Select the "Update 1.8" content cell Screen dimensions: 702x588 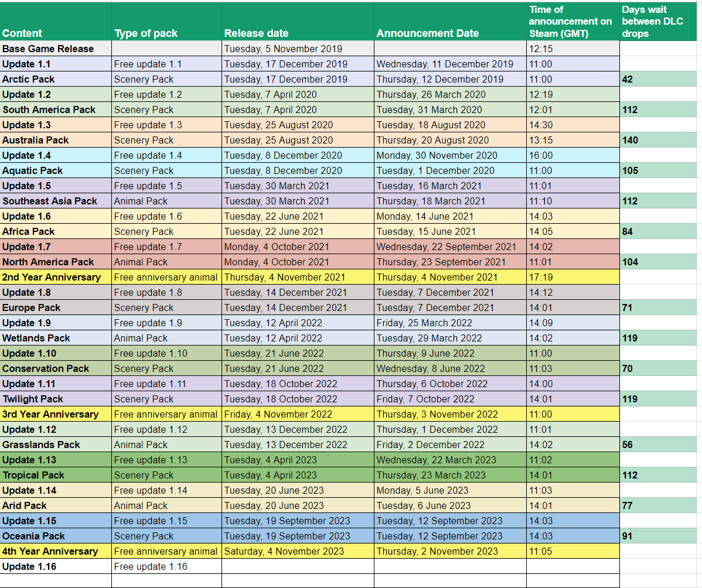click(x=56, y=292)
